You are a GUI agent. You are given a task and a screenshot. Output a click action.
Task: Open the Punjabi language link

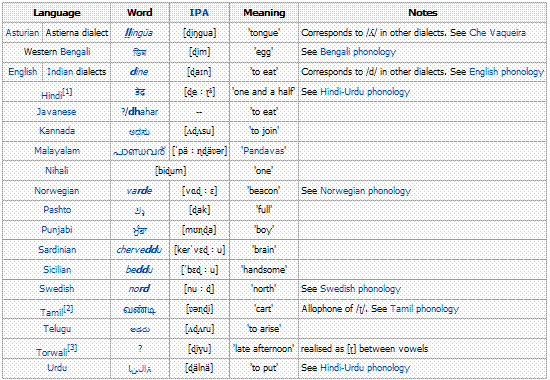point(57,230)
